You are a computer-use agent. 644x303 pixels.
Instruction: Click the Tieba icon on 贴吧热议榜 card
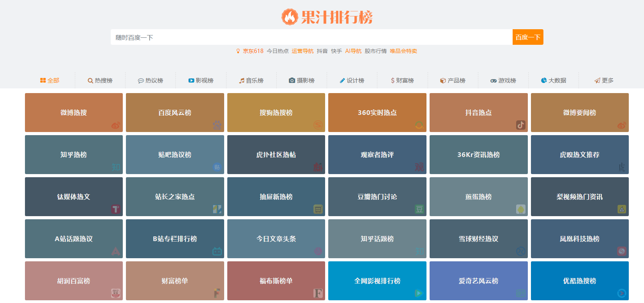pyautogui.click(x=217, y=167)
